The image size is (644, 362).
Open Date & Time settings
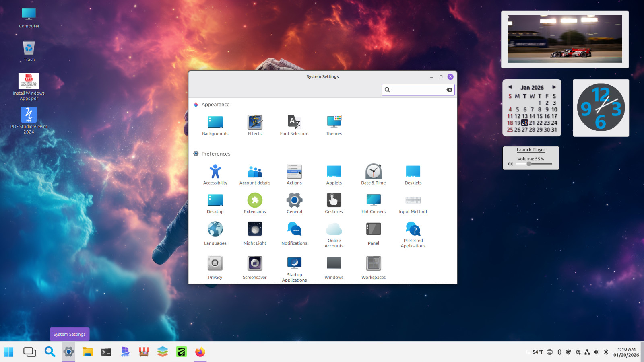pos(373,175)
